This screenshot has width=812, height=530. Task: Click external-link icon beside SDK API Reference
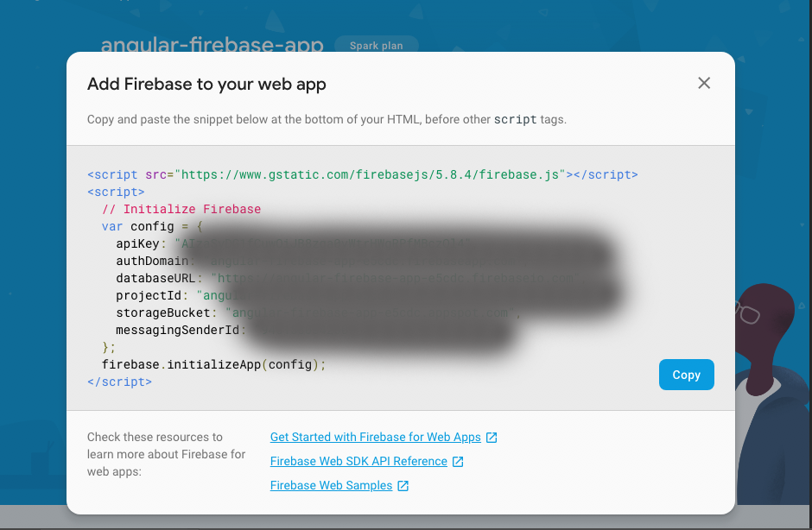pos(458,462)
